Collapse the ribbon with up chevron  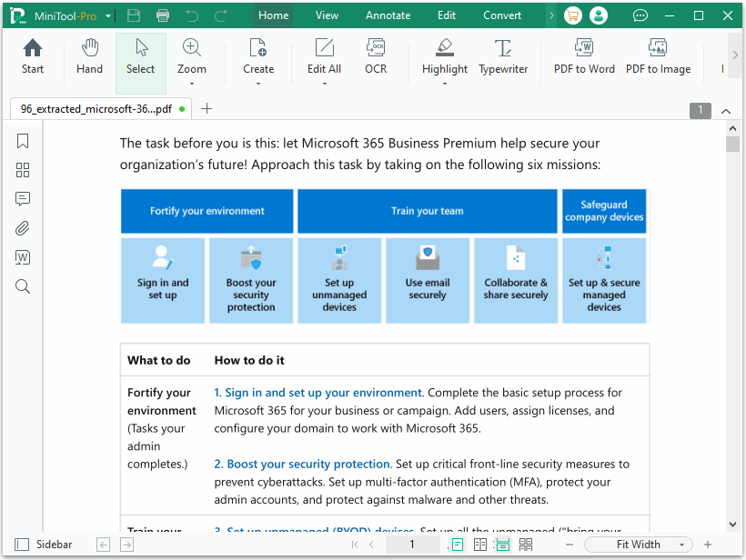click(x=726, y=111)
